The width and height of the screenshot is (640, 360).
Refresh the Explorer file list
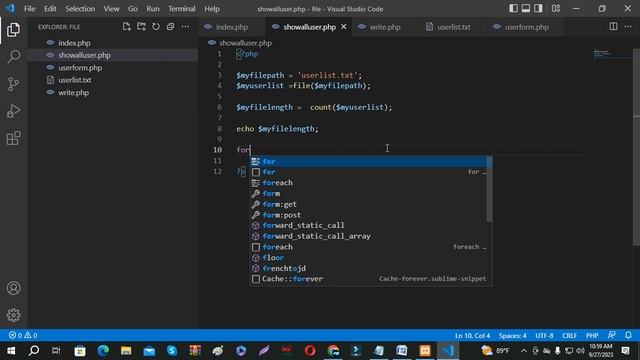[x=156, y=27]
